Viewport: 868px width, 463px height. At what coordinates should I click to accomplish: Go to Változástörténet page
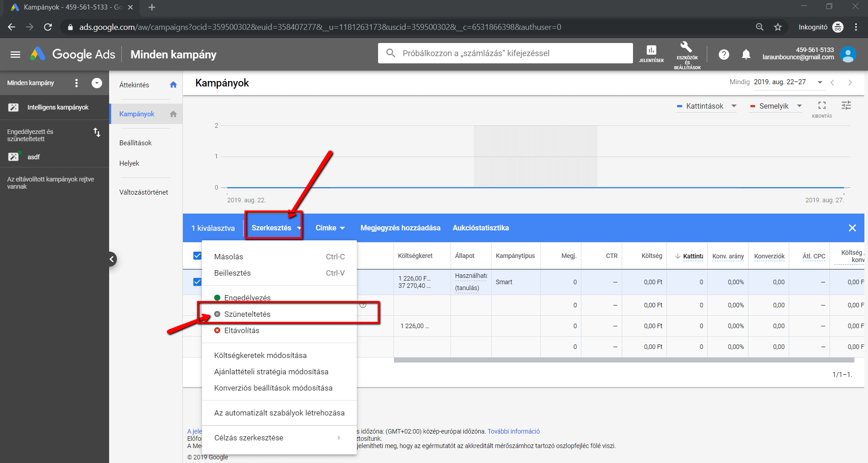[x=144, y=192]
